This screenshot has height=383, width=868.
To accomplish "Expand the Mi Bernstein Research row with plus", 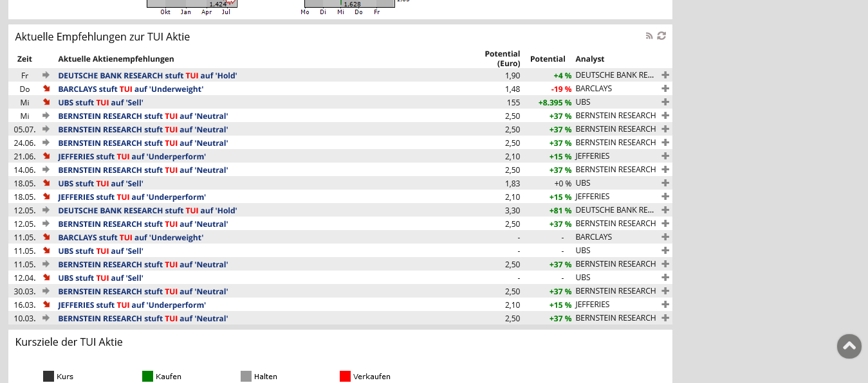I will point(665,116).
